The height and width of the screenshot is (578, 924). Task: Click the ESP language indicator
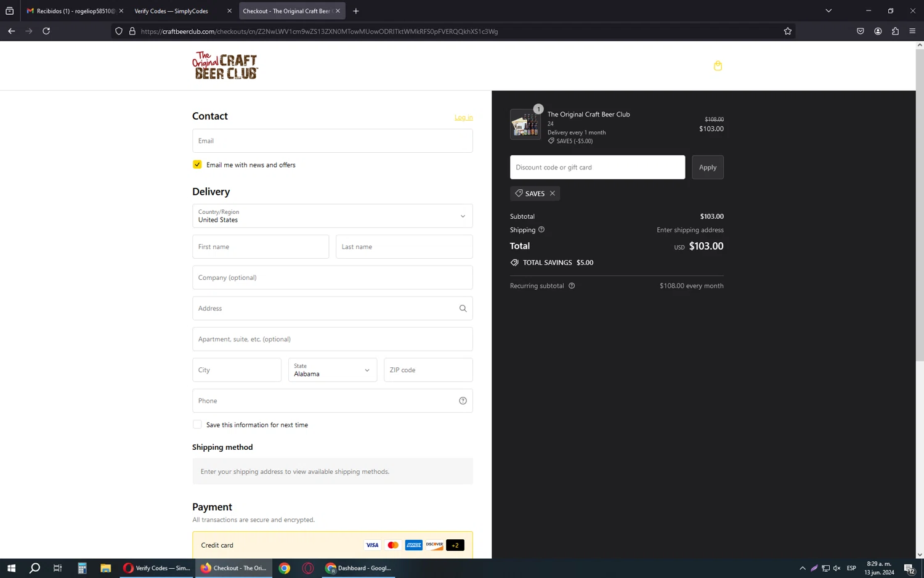pyautogui.click(x=851, y=568)
